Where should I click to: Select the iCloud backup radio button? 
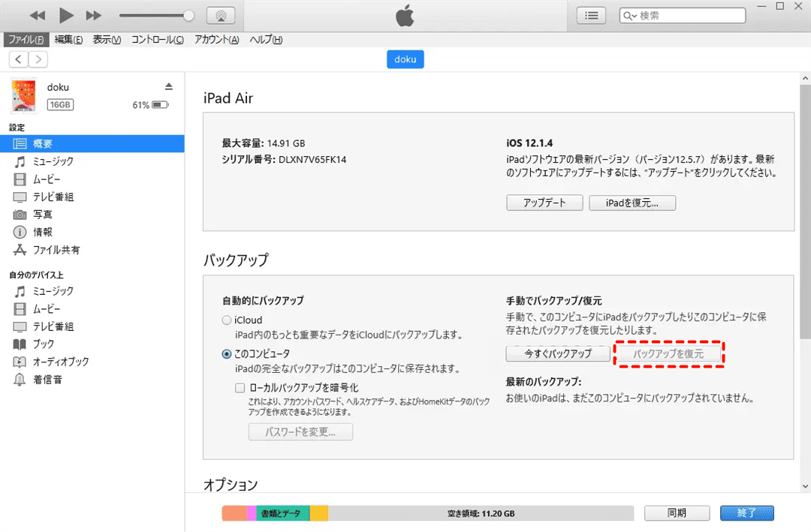[227, 320]
